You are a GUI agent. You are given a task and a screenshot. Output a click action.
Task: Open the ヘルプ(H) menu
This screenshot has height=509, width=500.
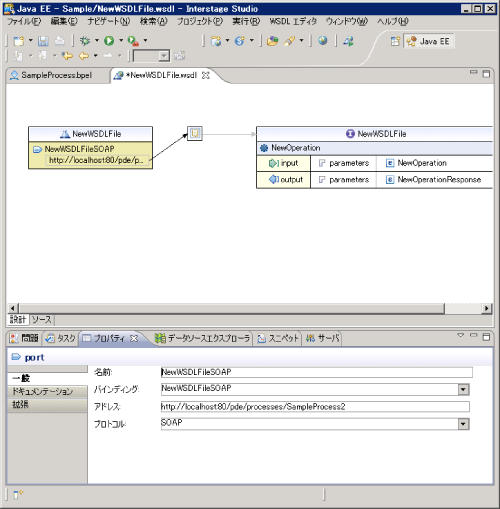(x=393, y=22)
